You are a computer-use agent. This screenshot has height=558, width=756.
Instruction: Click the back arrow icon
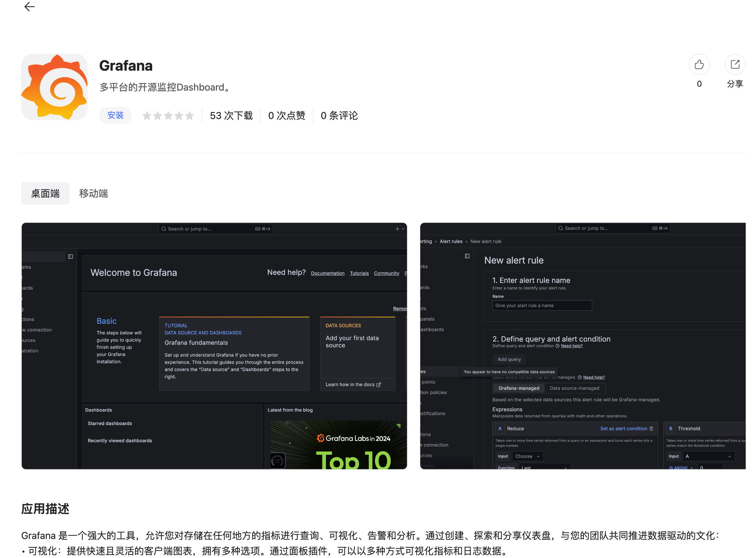pyautogui.click(x=30, y=6)
